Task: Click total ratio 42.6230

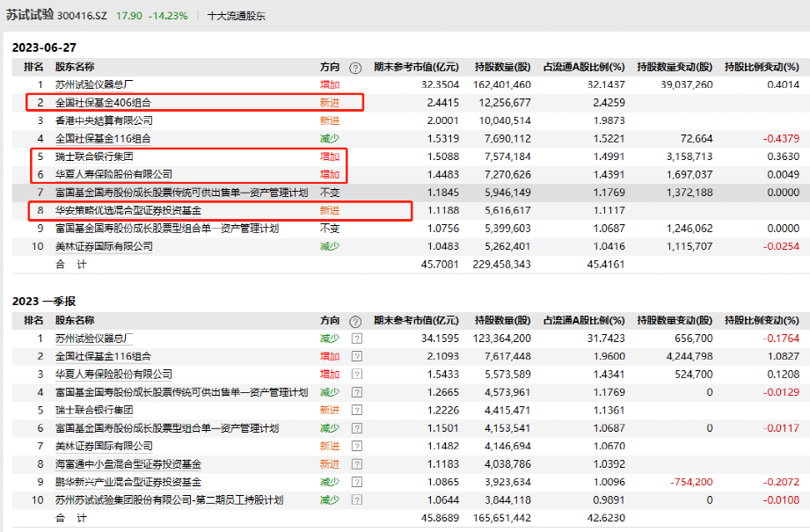Action: (x=606, y=518)
